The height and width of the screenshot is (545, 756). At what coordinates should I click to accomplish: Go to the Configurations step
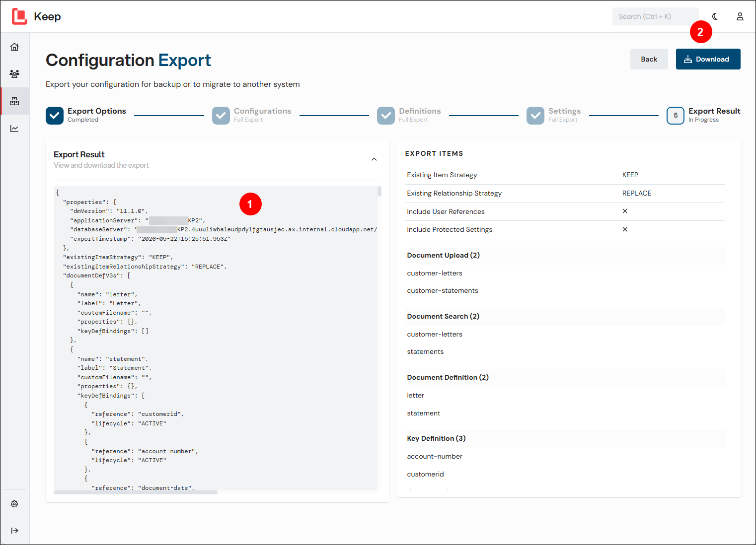(x=251, y=115)
